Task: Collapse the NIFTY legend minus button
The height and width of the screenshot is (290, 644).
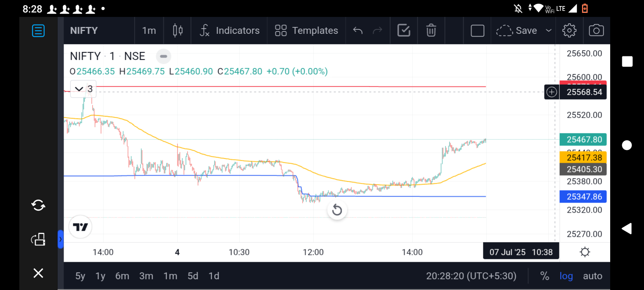Action: (x=163, y=56)
